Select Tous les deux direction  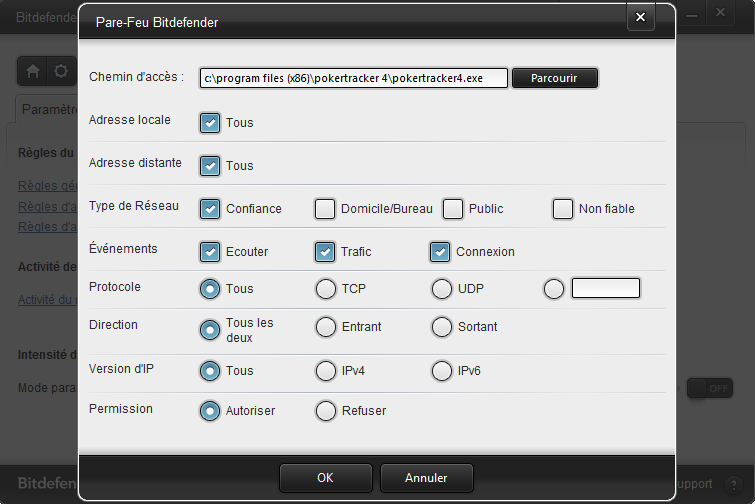pos(210,330)
